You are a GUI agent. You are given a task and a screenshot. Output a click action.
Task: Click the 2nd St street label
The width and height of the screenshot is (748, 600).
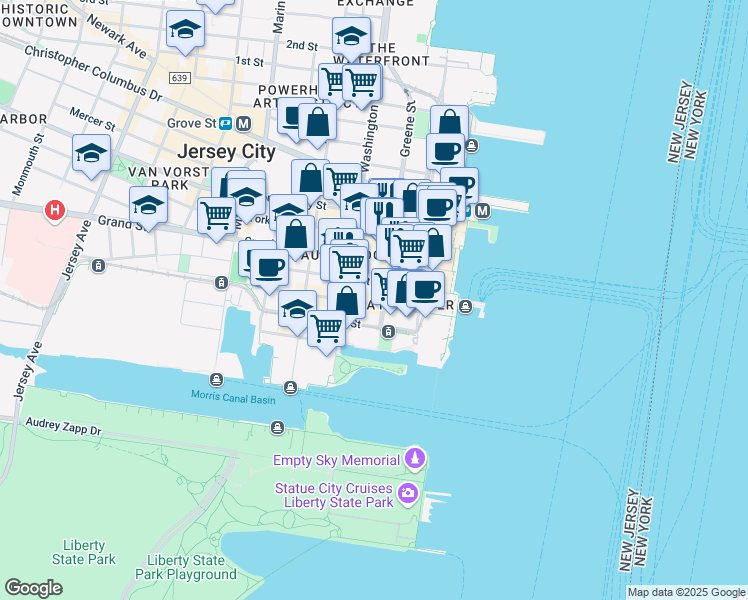302,45
